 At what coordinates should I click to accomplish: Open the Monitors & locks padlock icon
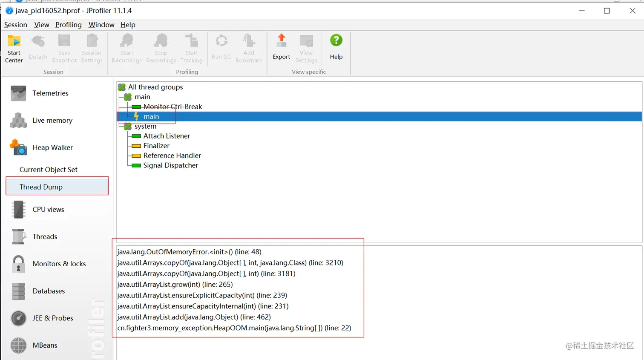18,264
